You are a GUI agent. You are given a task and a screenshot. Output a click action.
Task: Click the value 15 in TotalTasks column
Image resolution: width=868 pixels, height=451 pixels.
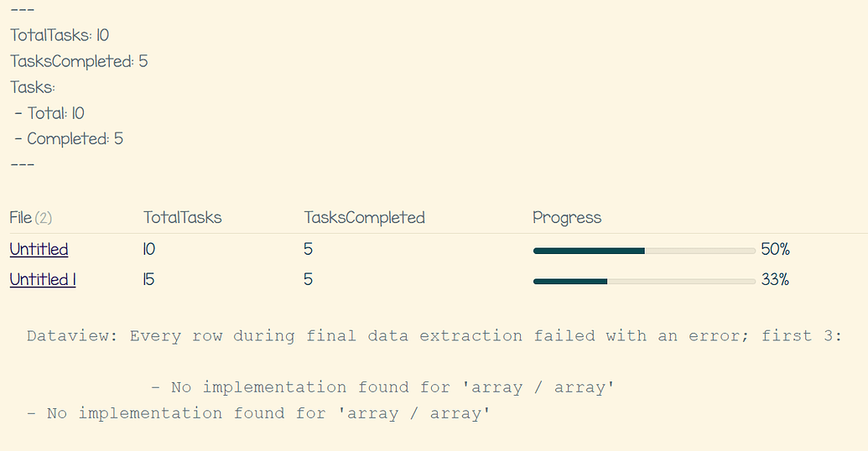coord(148,279)
